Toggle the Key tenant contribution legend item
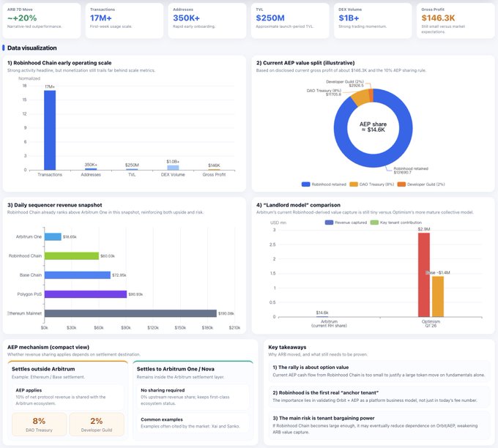Viewport: 498px width, 448px height. point(396,223)
